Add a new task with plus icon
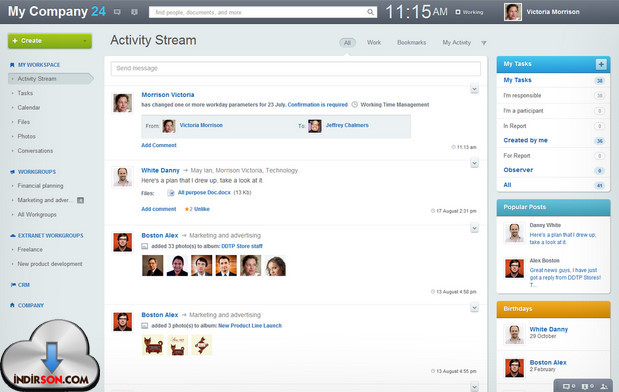This screenshot has height=392, width=619. pyautogui.click(x=601, y=64)
